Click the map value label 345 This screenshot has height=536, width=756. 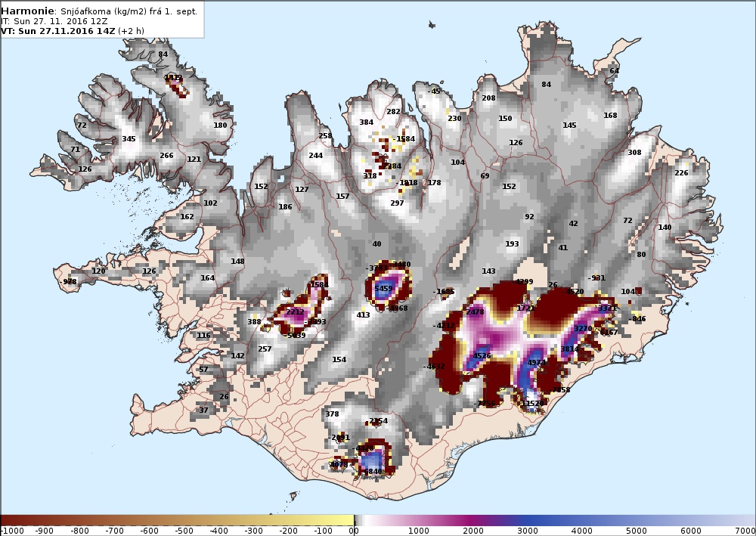(x=129, y=139)
